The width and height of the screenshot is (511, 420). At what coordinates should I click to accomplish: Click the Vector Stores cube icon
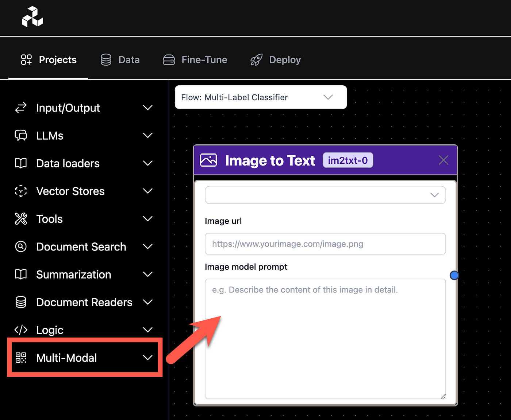click(21, 191)
